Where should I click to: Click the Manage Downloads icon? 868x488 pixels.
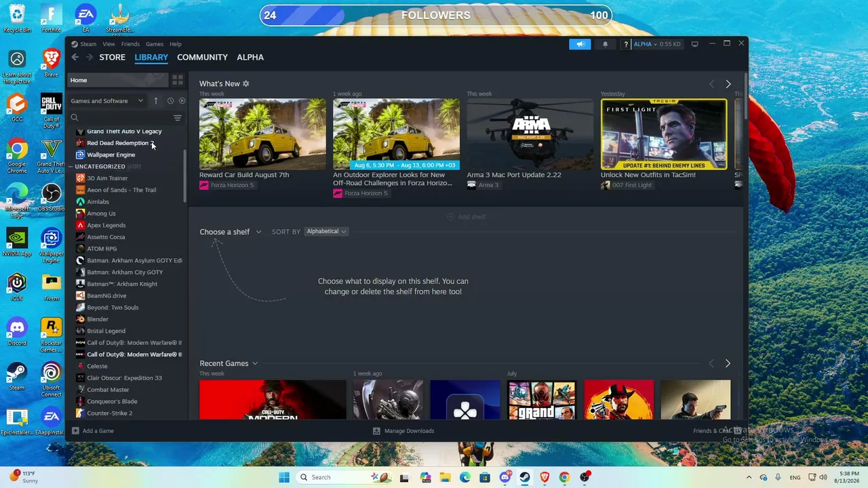[x=376, y=431]
